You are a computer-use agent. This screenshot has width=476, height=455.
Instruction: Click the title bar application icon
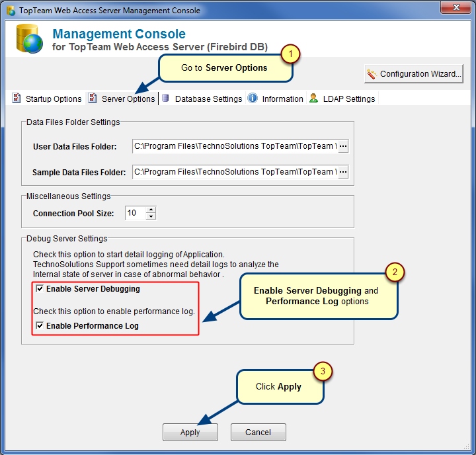pos(10,11)
